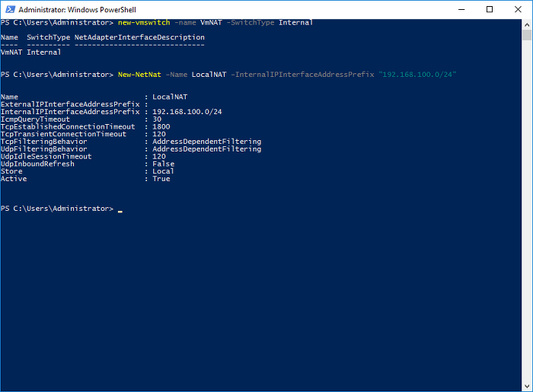Click the 'UdpInboundRefresh' property label
The image size is (533, 392).
[37, 164]
